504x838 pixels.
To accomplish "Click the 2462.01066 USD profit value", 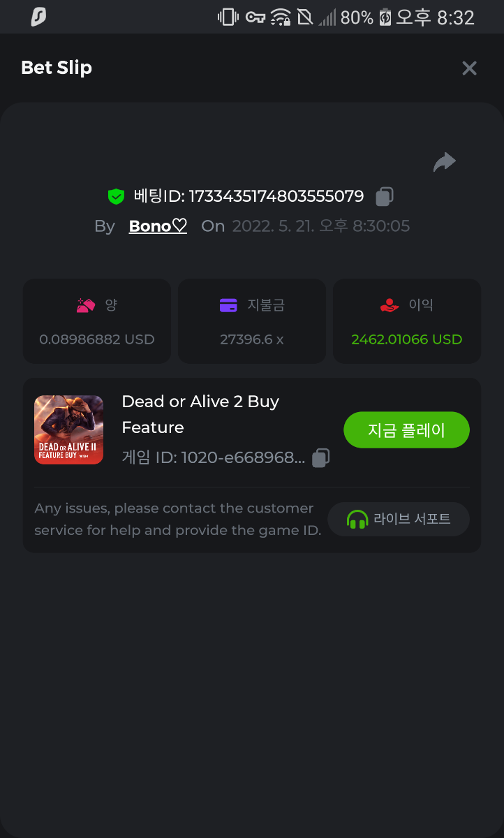I will [x=407, y=339].
